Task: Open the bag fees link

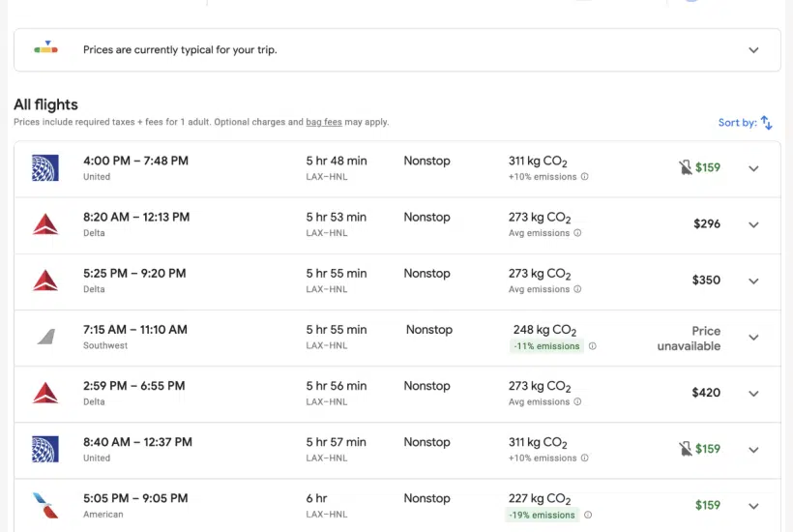Action: coord(324,123)
